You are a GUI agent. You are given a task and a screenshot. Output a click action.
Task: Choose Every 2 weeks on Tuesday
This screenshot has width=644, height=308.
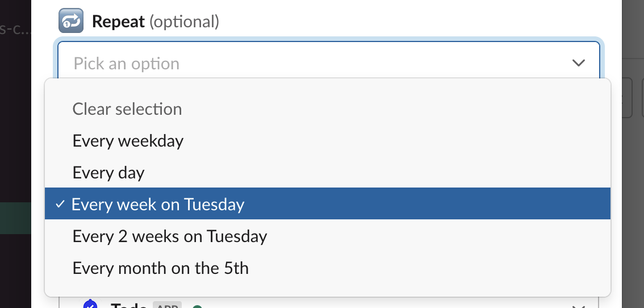(170, 236)
